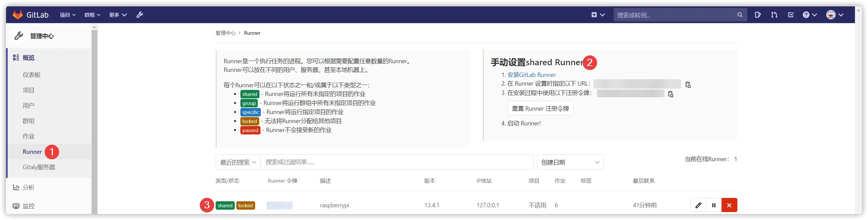Click the 类型/状态 column header
The height and width of the screenshot is (220, 868).
[x=227, y=181]
